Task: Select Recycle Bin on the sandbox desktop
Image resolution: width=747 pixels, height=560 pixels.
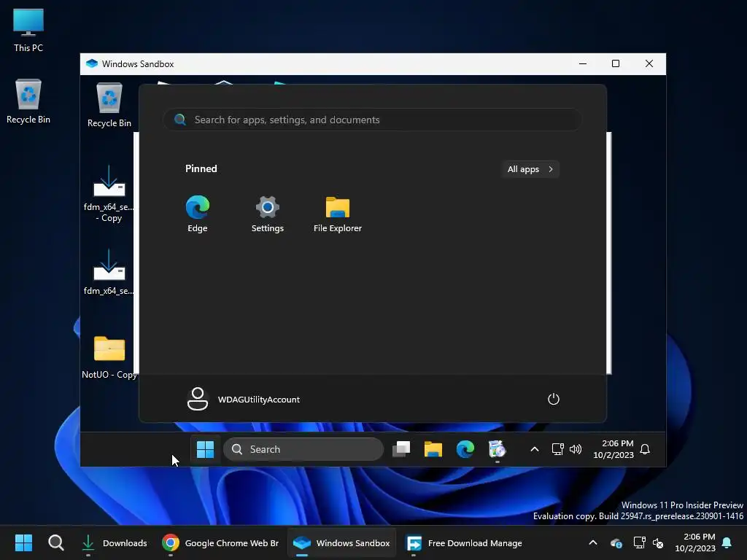Action: click(109, 105)
